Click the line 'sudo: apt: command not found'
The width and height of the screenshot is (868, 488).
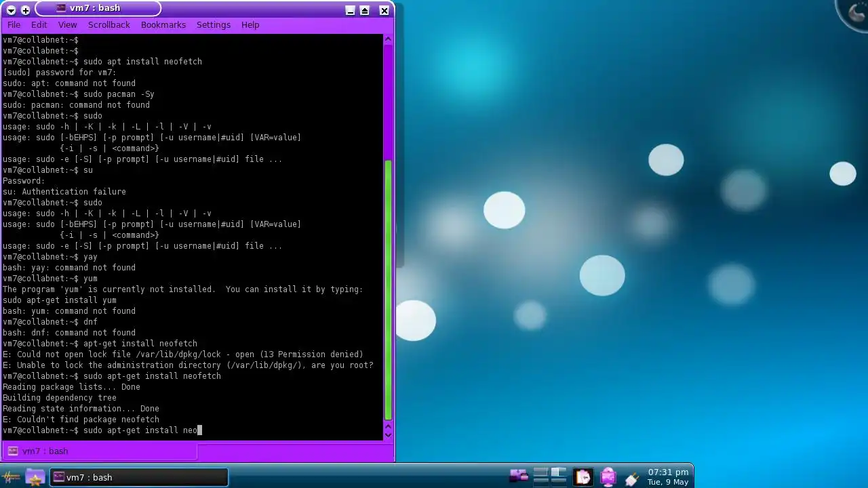click(x=69, y=83)
